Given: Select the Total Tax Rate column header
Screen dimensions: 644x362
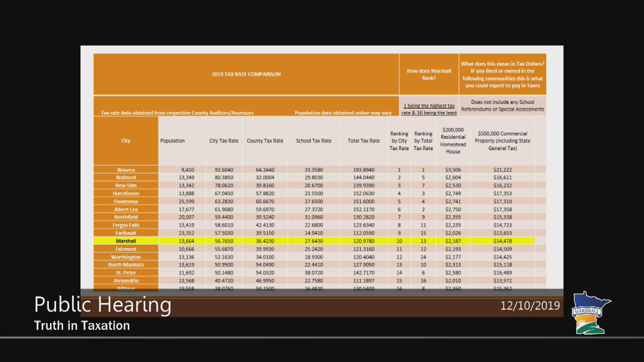Looking at the screenshot, I should pyautogui.click(x=364, y=141).
